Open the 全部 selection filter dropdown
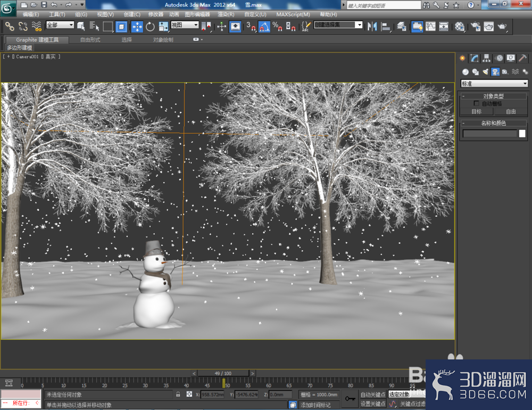 click(60, 25)
